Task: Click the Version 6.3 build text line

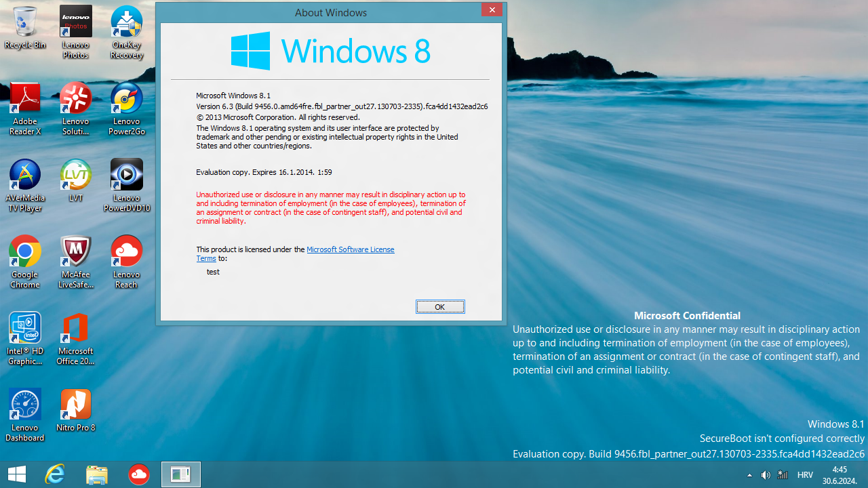Action: 342,106
